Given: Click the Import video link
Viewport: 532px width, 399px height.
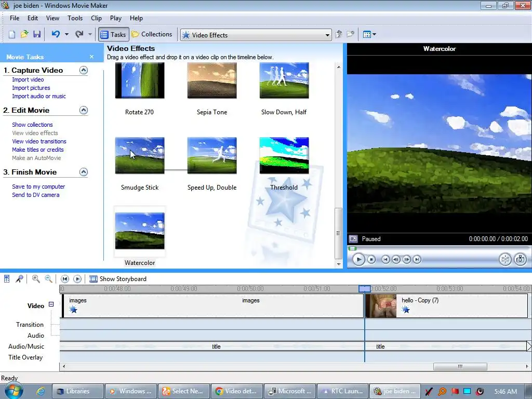Looking at the screenshot, I should (28, 79).
